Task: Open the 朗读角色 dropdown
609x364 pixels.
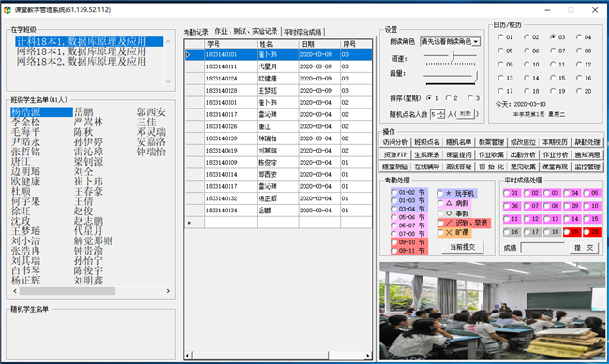Action: 476,41
